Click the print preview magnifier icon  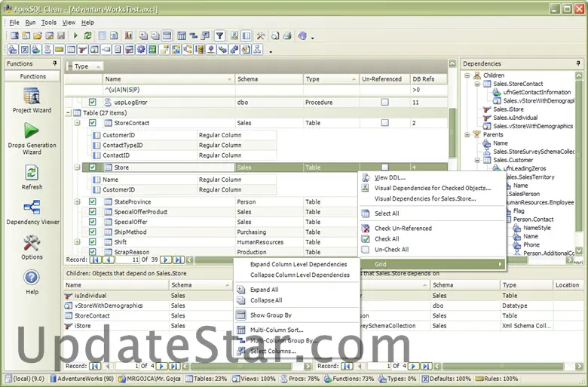pyautogui.click(x=276, y=35)
